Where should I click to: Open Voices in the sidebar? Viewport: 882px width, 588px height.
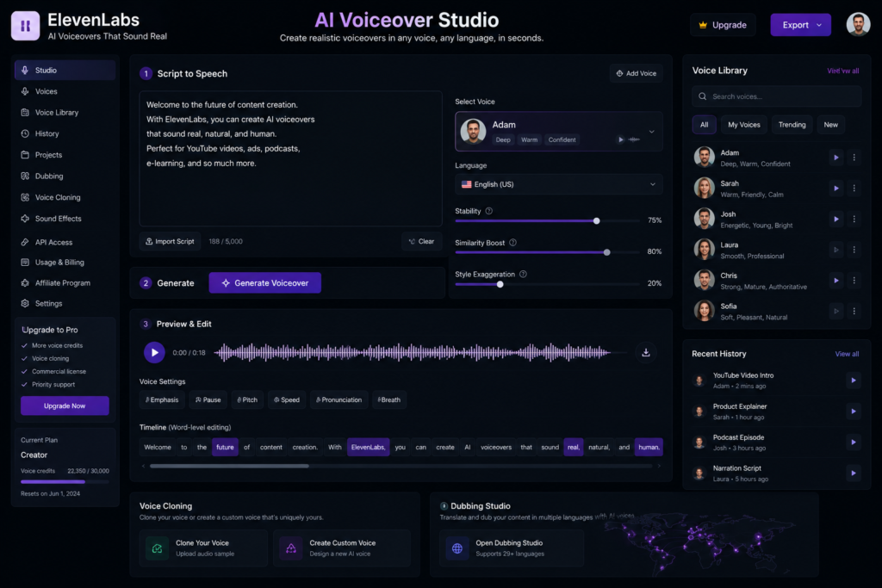[x=65, y=91]
